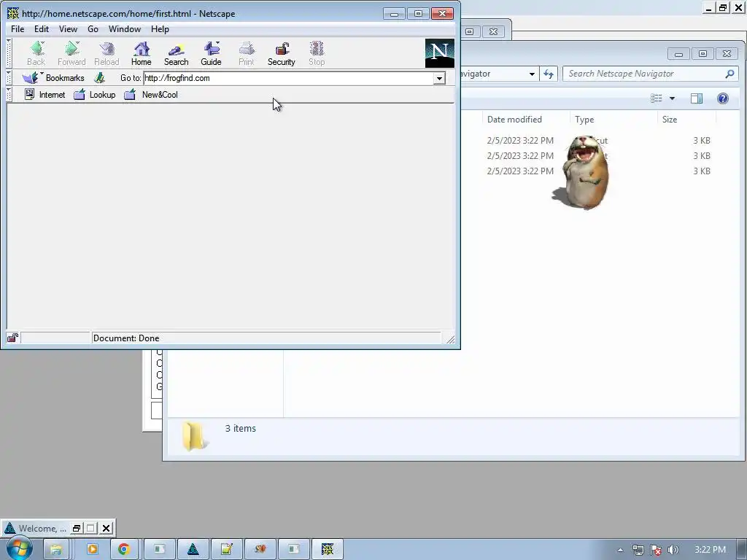Open the Security padlock toolbar button

coord(281,53)
